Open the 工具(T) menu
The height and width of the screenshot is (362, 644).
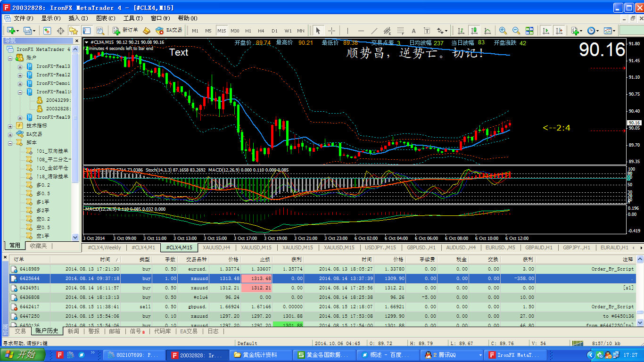point(133,18)
